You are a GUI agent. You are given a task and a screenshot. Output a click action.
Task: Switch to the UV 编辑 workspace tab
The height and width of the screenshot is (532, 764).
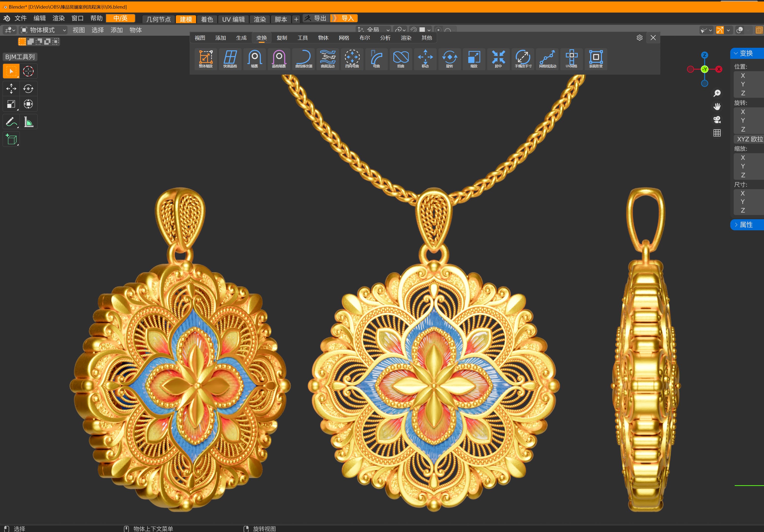click(x=233, y=19)
